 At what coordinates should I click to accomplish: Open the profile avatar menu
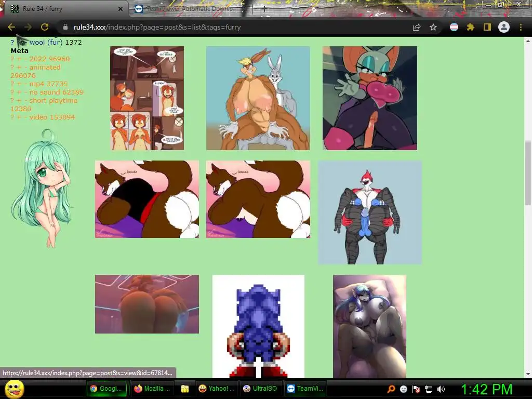tap(504, 27)
